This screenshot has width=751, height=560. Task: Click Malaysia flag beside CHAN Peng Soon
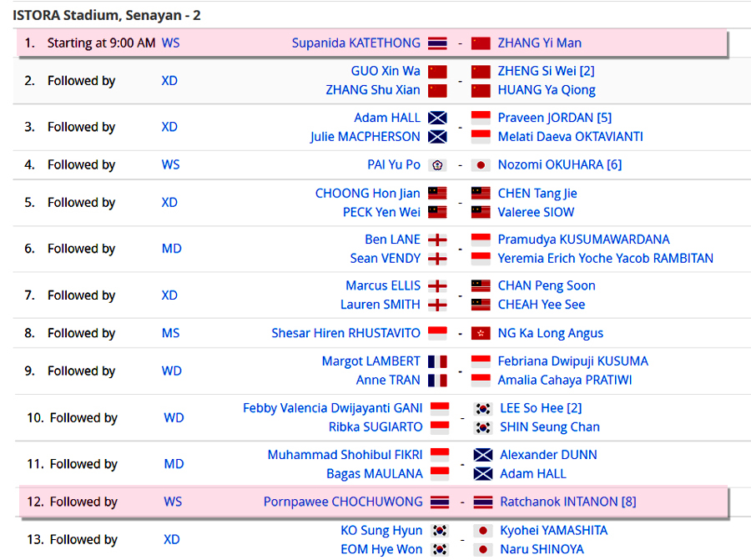coord(481,286)
